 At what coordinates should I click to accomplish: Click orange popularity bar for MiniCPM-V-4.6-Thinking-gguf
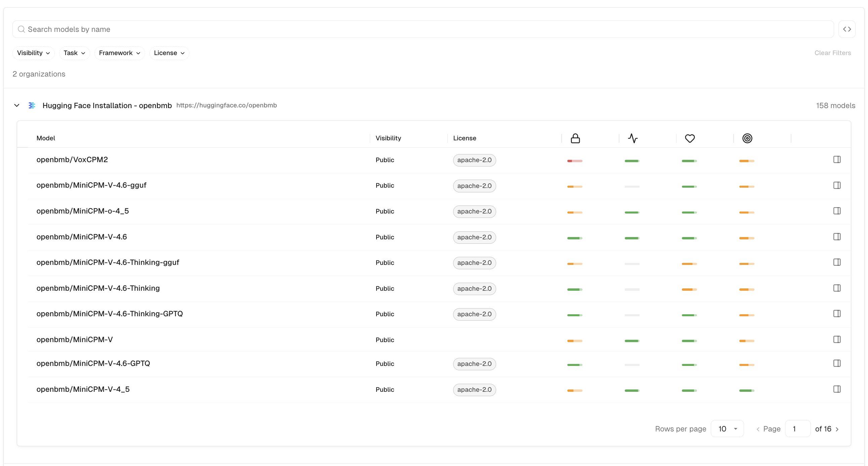[689, 264]
